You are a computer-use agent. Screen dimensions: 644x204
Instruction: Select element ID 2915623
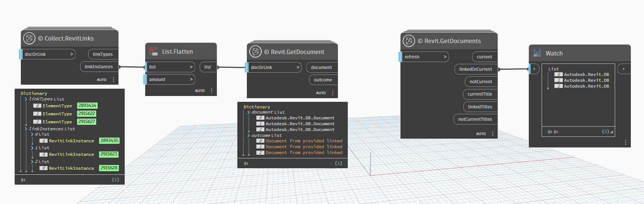(109, 154)
